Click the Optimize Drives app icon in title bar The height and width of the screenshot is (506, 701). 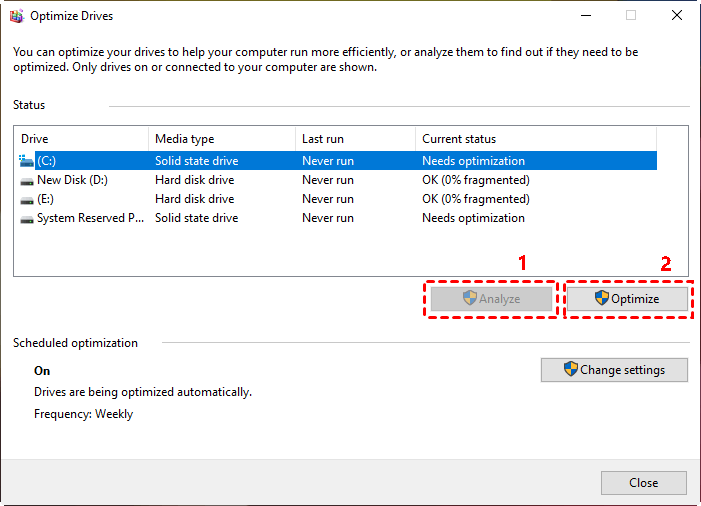tap(15, 16)
